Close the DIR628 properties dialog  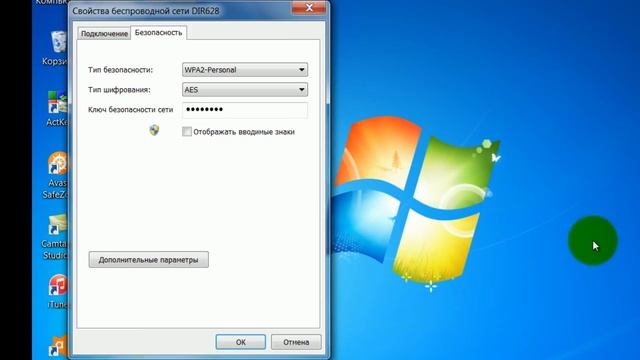[x=309, y=8]
